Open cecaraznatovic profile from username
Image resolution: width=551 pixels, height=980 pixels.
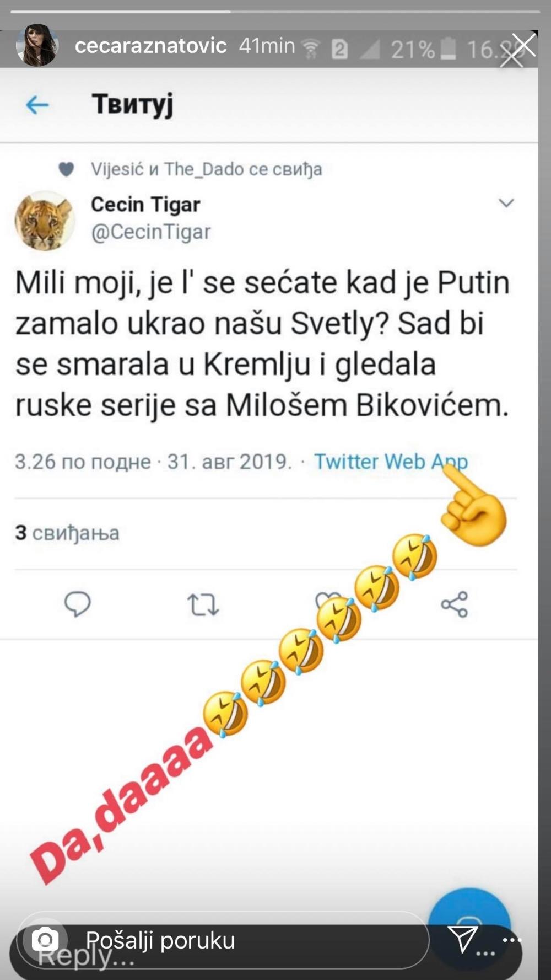tap(150, 46)
